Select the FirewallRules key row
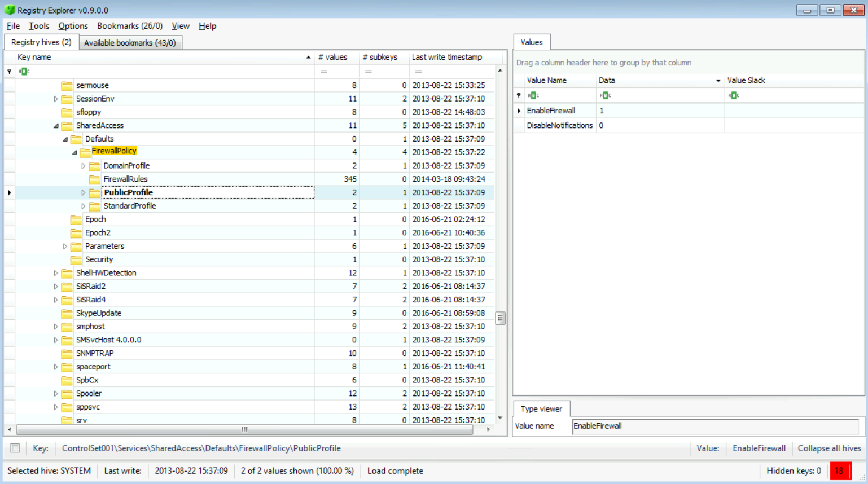This screenshot has width=868, height=484. [x=248, y=179]
